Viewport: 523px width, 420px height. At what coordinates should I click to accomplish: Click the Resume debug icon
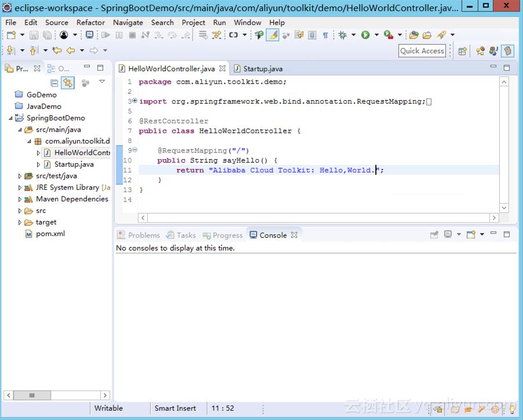coord(105,35)
